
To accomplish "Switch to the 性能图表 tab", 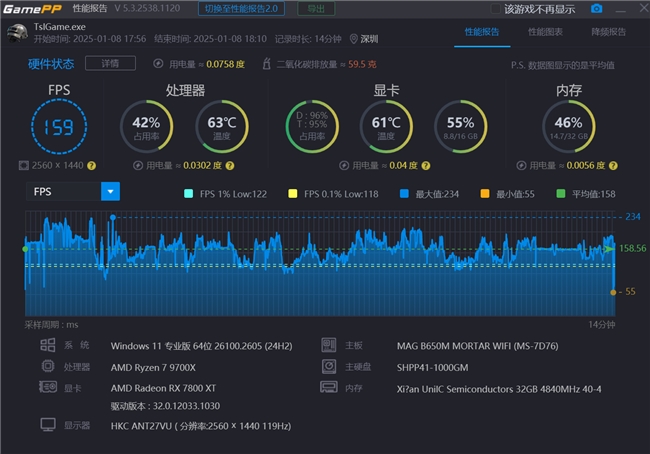I will (545, 32).
